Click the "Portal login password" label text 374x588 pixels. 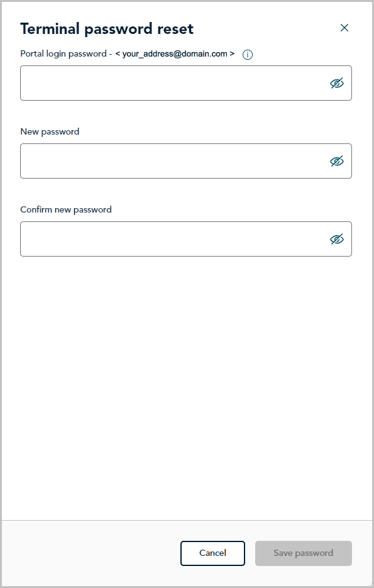(x=63, y=54)
